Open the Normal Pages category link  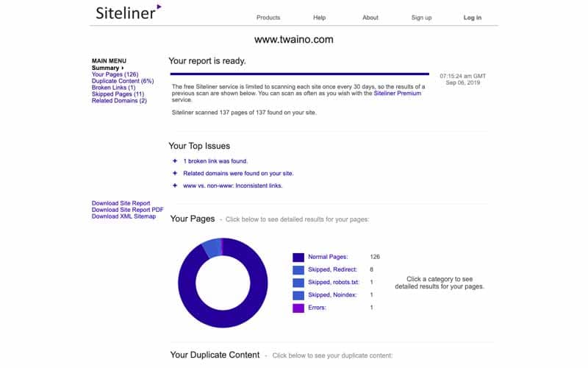point(328,257)
